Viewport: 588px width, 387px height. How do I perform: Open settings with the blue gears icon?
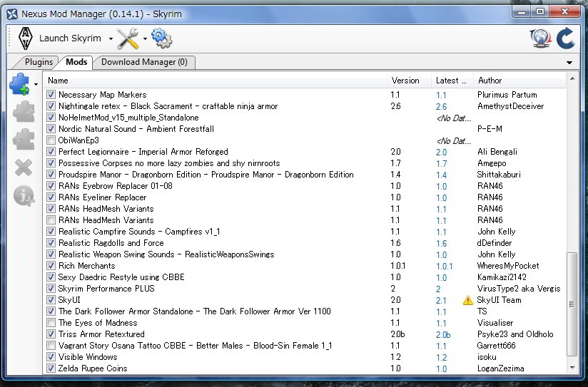click(x=161, y=38)
